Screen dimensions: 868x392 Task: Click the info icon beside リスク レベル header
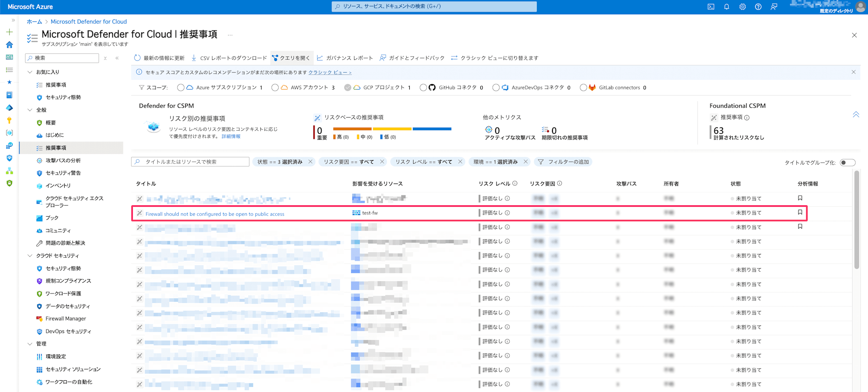[x=515, y=183]
